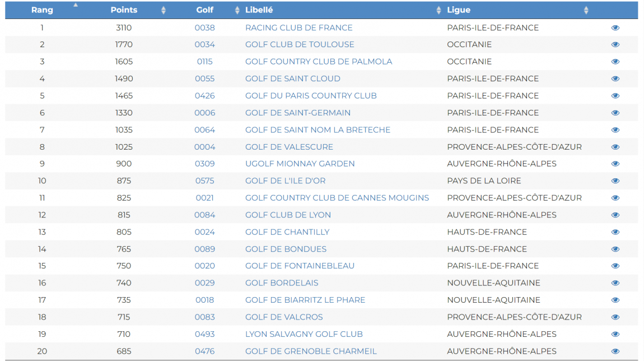Click eye icon for Biarritz le Phare
Viewport: 644px width, 361px height.
point(615,300)
